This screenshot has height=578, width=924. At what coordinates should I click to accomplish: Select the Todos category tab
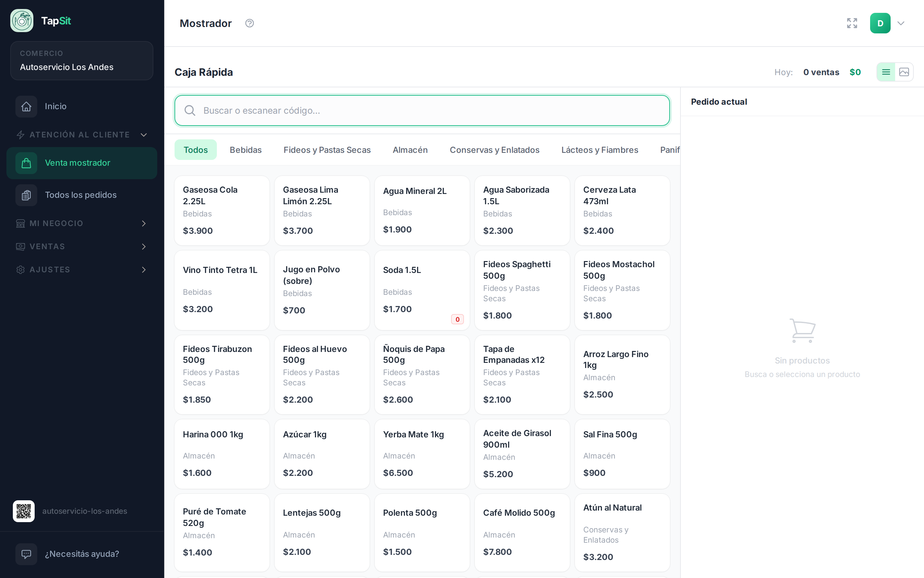tap(195, 150)
